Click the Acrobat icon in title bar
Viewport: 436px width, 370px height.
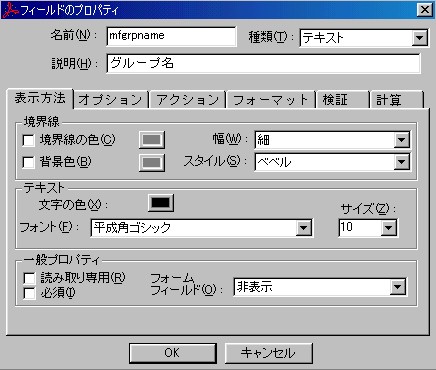[10, 10]
